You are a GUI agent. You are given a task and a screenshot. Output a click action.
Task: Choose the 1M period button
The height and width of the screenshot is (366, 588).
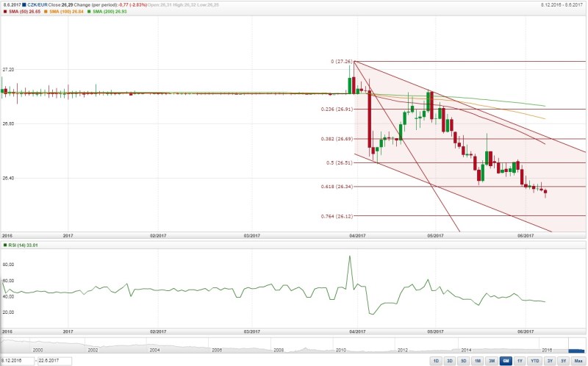click(477, 361)
